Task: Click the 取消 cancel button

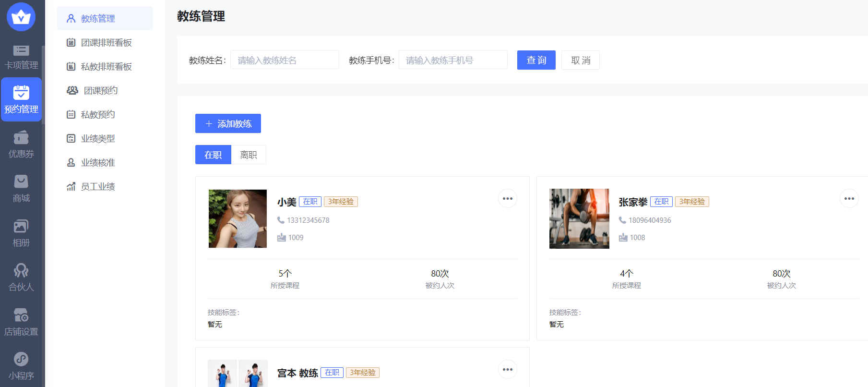Action: [581, 60]
